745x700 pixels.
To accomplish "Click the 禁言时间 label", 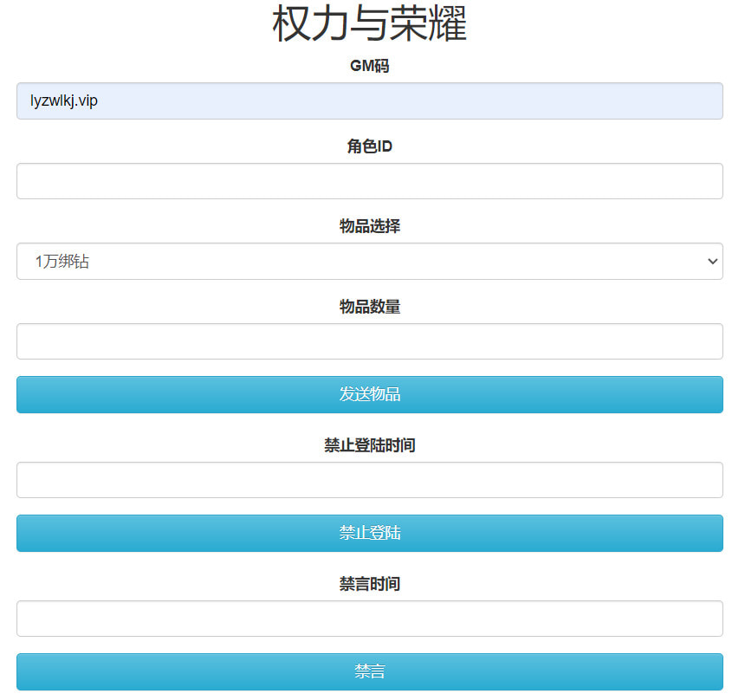I will point(369,584).
